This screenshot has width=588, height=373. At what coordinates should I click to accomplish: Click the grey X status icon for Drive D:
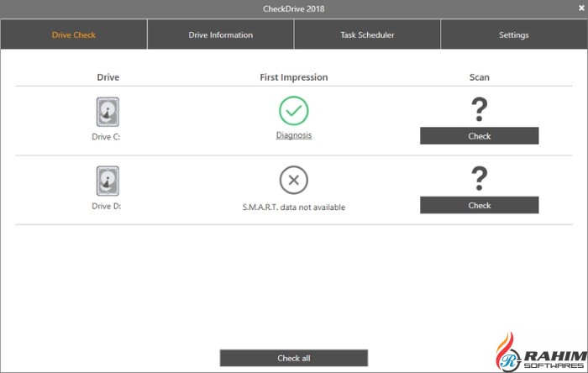[x=294, y=180]
